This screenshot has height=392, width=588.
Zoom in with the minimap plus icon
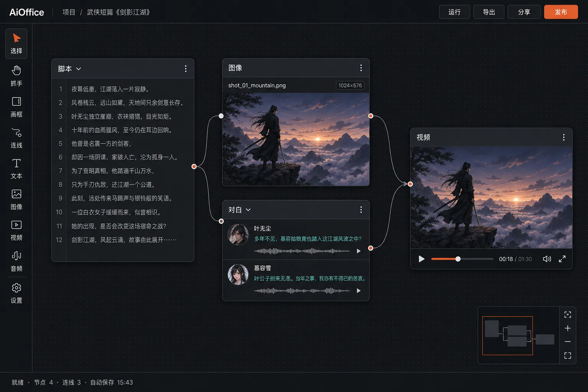tap(568, 328)
